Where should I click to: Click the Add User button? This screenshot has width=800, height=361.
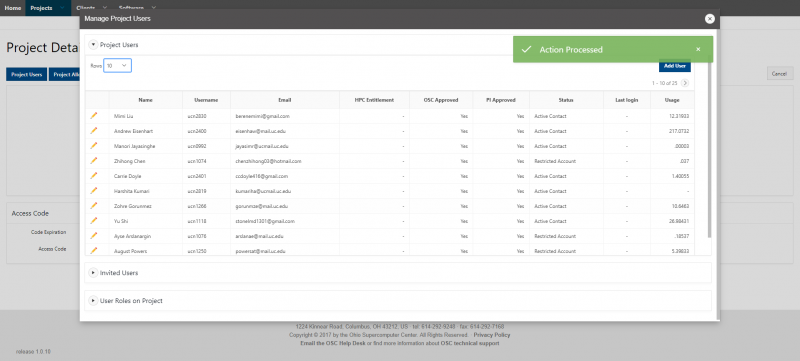coord(674,66)
